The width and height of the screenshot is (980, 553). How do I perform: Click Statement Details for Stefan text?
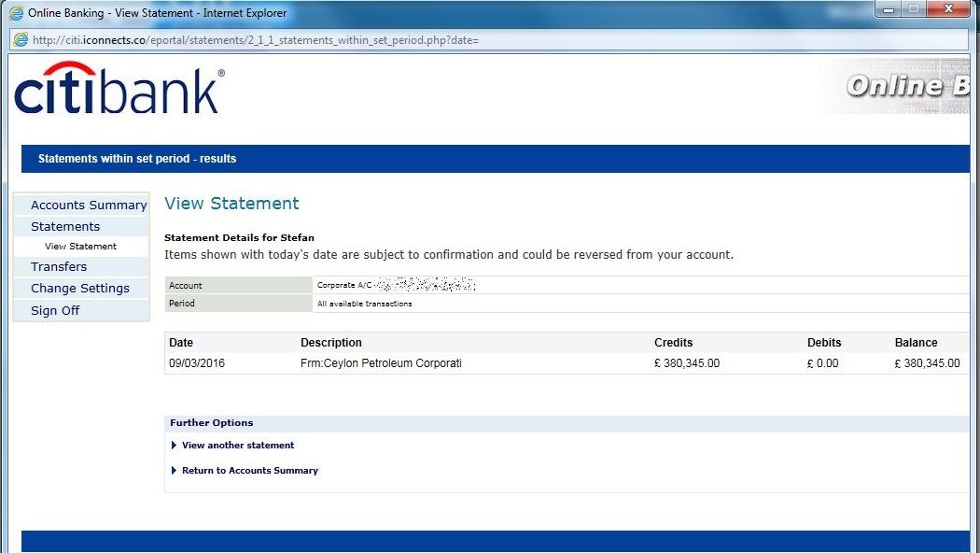click(239, 237)
